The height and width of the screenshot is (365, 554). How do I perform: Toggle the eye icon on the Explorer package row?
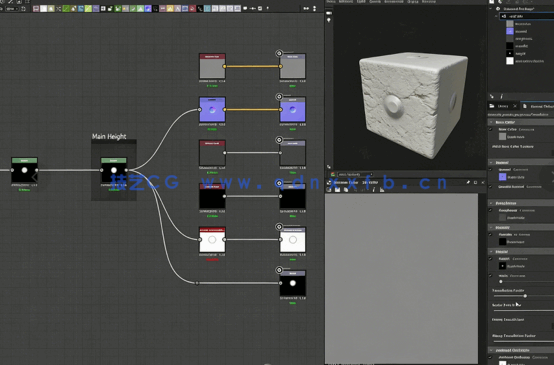[x=498, y=9]
